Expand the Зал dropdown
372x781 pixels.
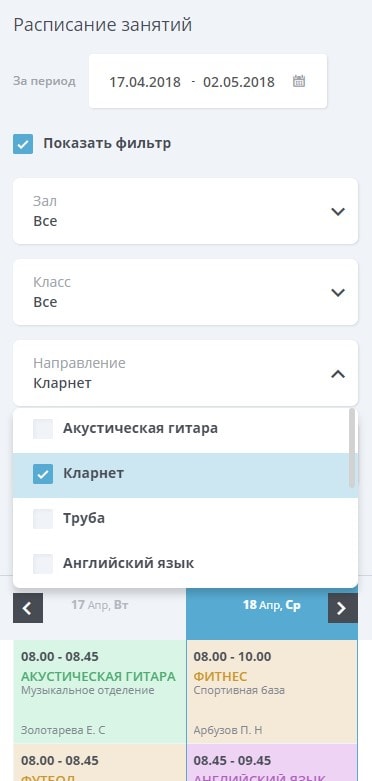click(185, 211)
